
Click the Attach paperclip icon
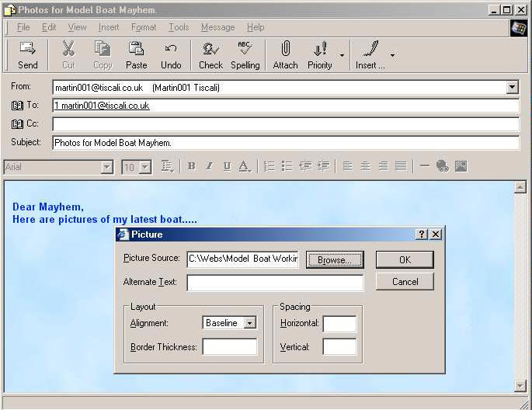[x=285, y=49]
